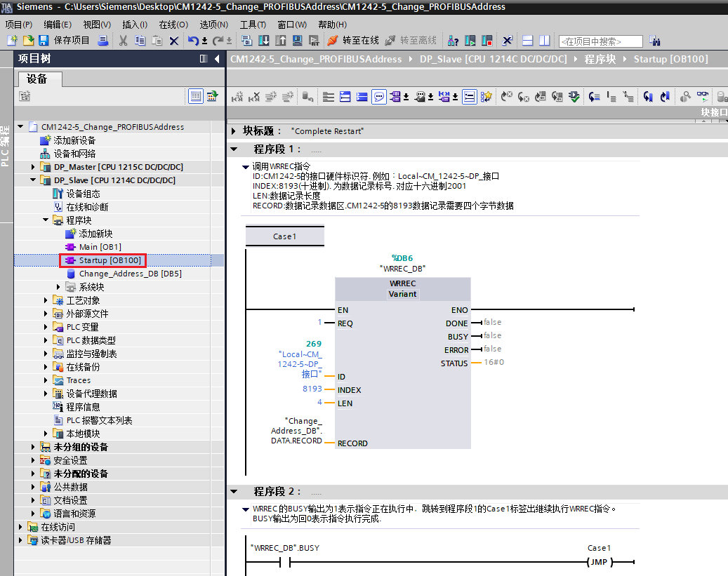
Task: Open the 编辑(E) menu
Action: tap(58, 25)
